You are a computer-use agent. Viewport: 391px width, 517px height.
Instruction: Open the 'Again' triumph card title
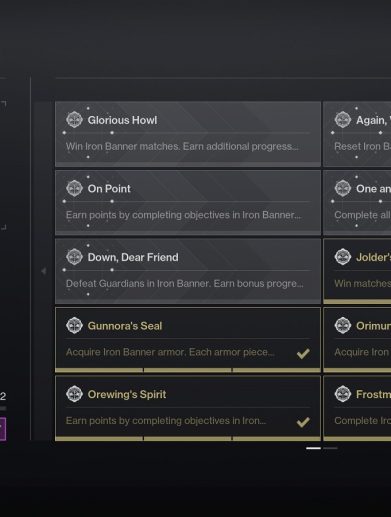(373, 120)
